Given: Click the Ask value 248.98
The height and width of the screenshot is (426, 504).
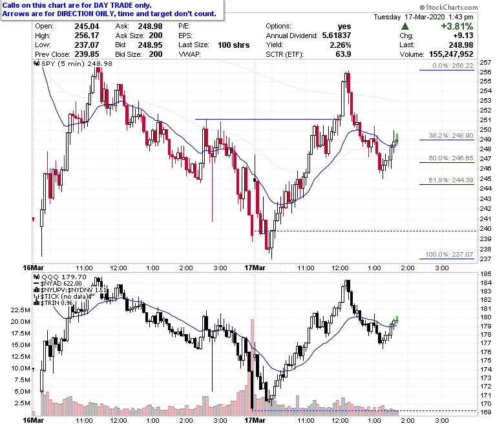Looking at the screenshot, I should (150, 27).
